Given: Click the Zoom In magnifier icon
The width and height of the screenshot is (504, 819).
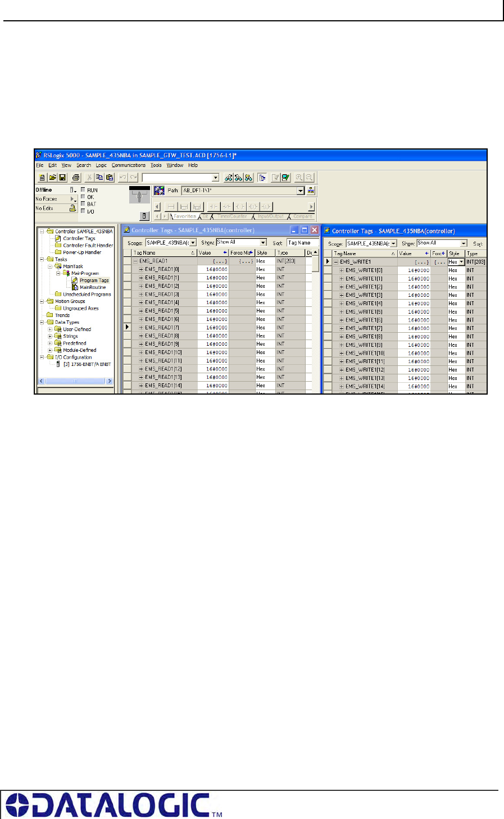Looking at the screenshot, I should 298,177.
